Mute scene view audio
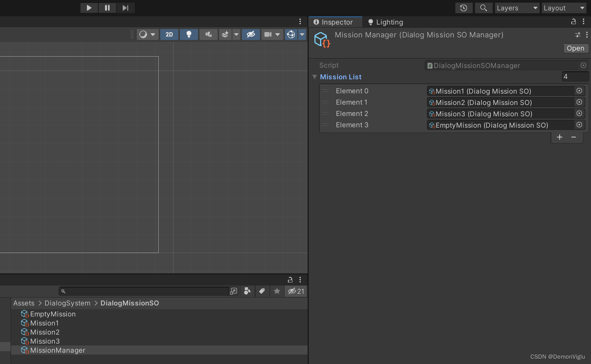 click(x=209, y=34)
